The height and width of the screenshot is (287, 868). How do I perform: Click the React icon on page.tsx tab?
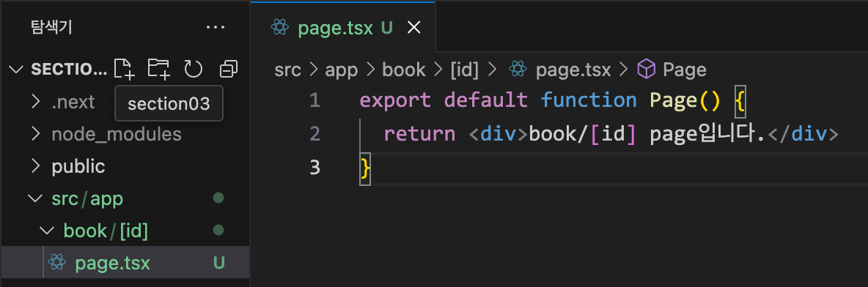pyautogui.click(x=280, y=28)
